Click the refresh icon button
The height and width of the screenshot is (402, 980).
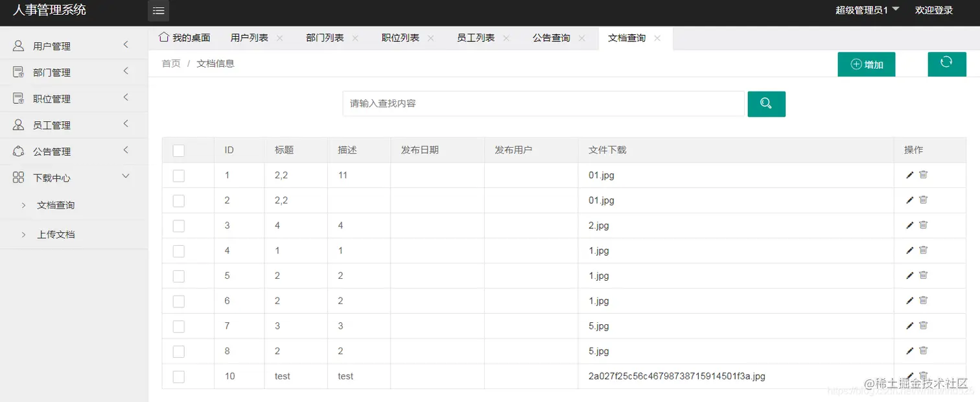pyautogui.click(x=946, y=64)
